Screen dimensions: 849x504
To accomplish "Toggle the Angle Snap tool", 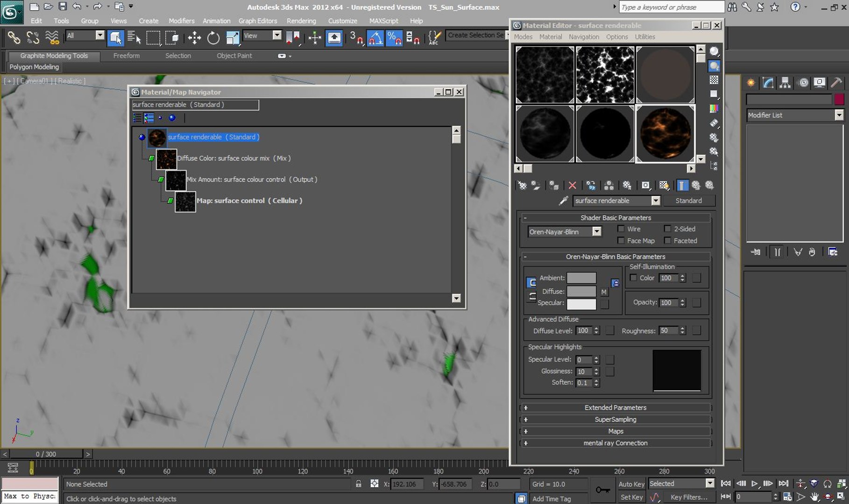I will click(375, 38).
